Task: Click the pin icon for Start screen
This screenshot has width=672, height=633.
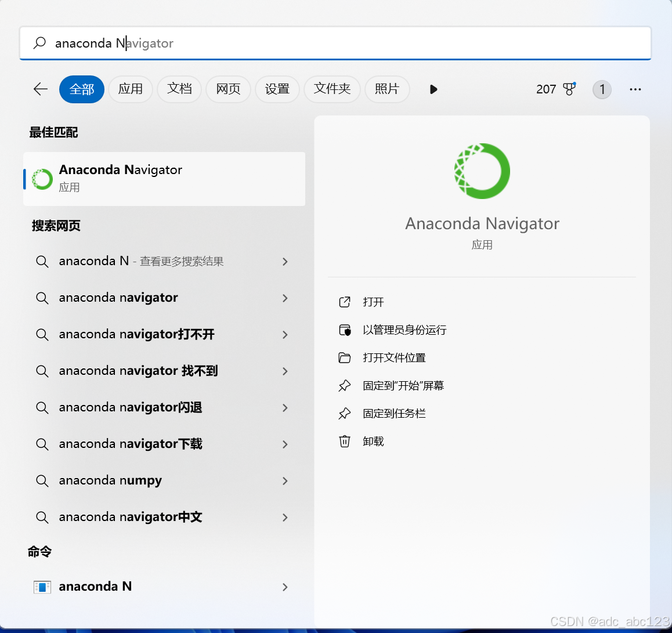Action: click(345, 385)
